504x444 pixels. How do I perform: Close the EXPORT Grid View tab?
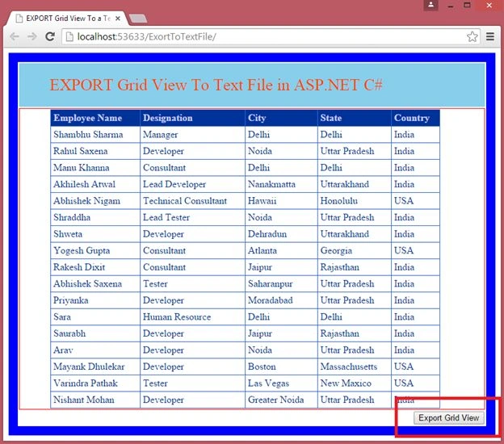click(x=118, y=19)
